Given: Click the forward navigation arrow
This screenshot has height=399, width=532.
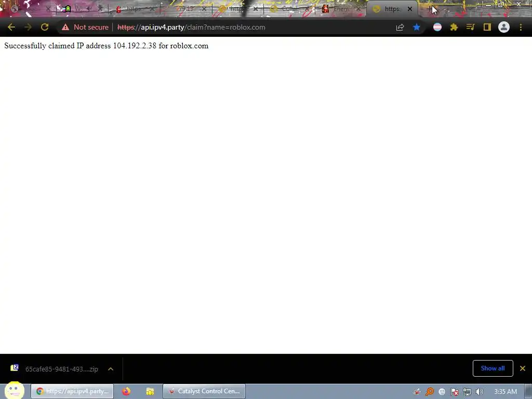Looking at the screenshot, I should point(28,27).
